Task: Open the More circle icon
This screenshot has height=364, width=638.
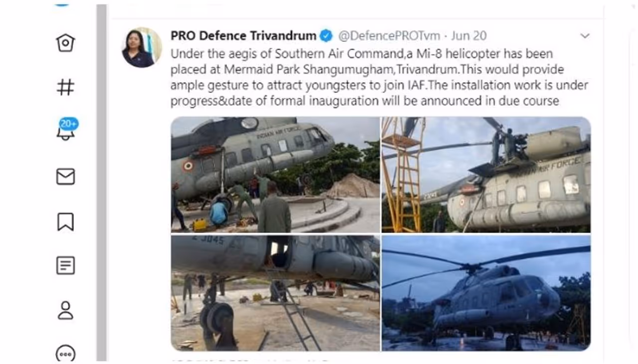Action: coord(65,353)
